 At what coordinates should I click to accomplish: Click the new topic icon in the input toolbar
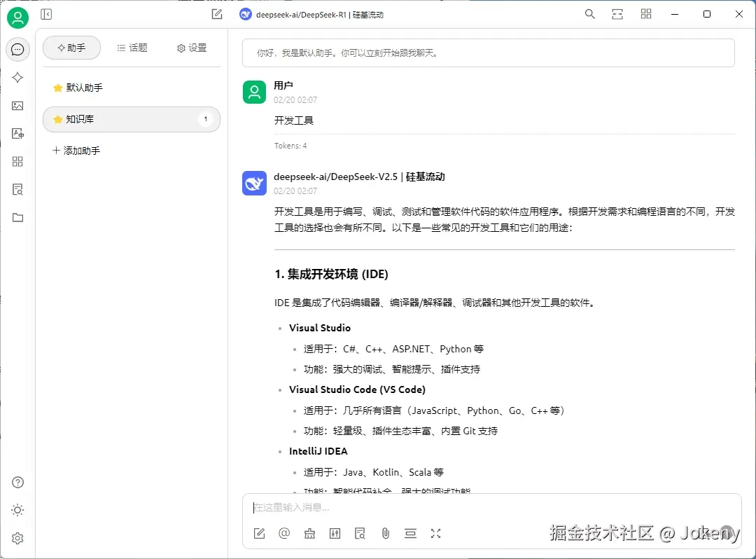pos(260,534)
